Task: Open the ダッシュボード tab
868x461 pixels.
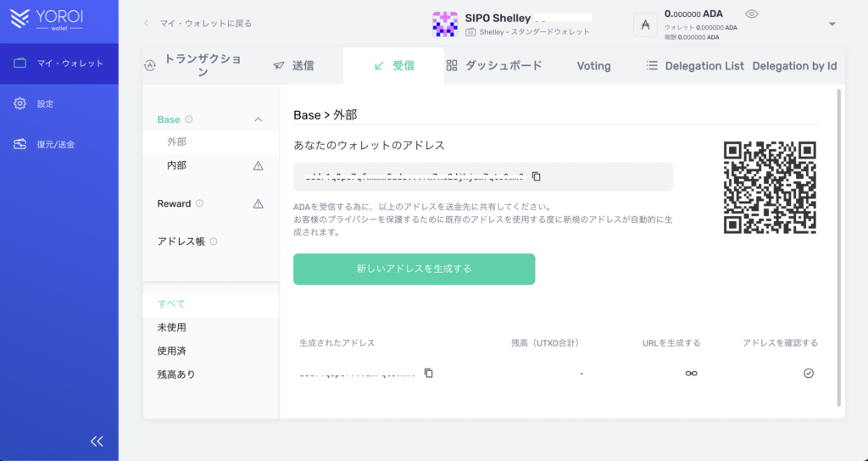Action: click(x=493, y=65)
